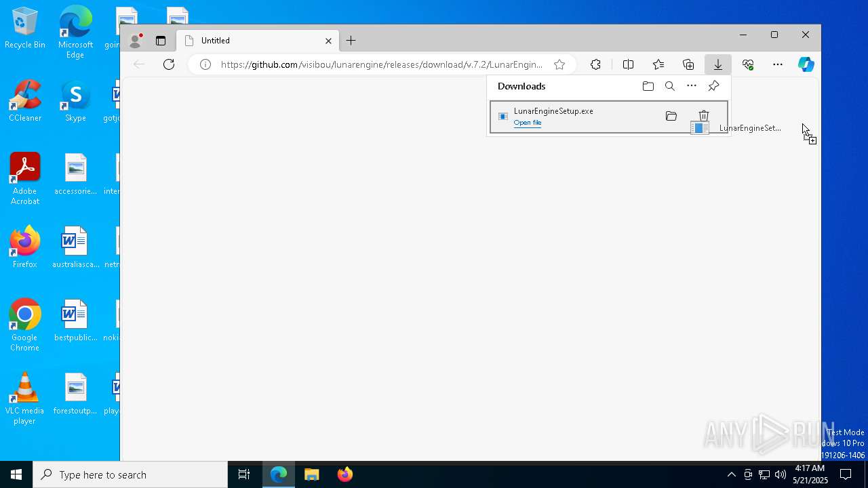Viewport: 868px width, 488px height.
Task: Click Firefox icon on taskbar
Action: pos(345,474)
